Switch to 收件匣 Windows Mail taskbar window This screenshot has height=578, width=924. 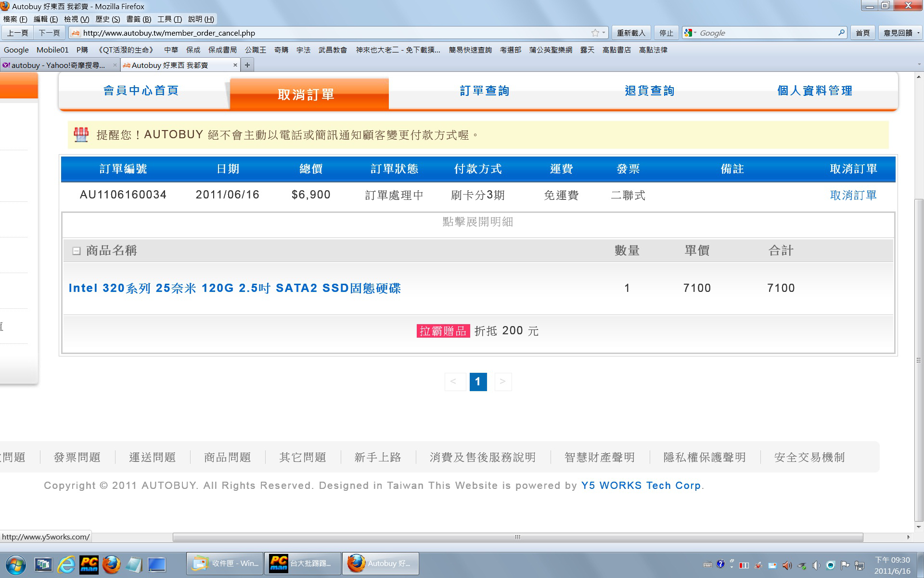225,564
